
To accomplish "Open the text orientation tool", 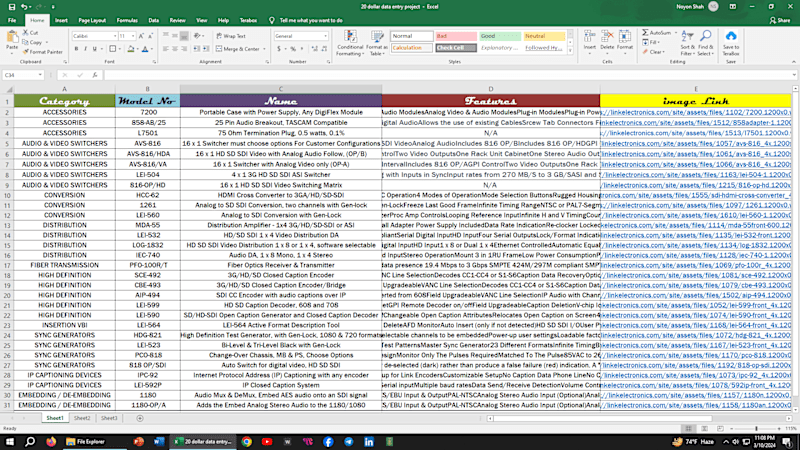I will [197, 36].
